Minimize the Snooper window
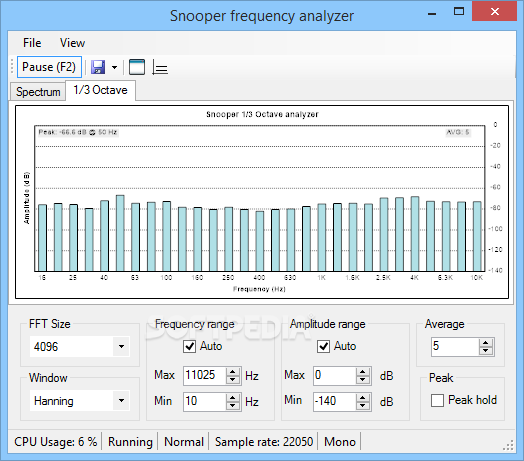524x461 pixels. [432, 13]
